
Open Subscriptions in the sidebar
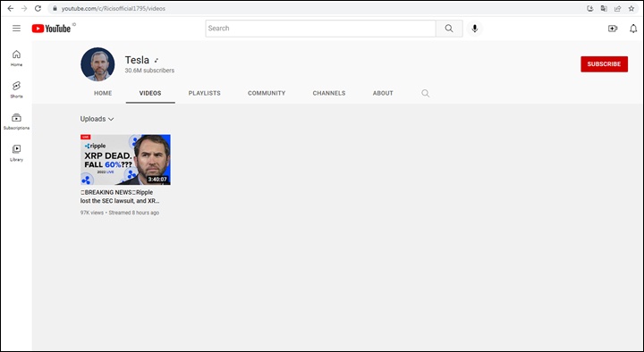coord(16,122)
